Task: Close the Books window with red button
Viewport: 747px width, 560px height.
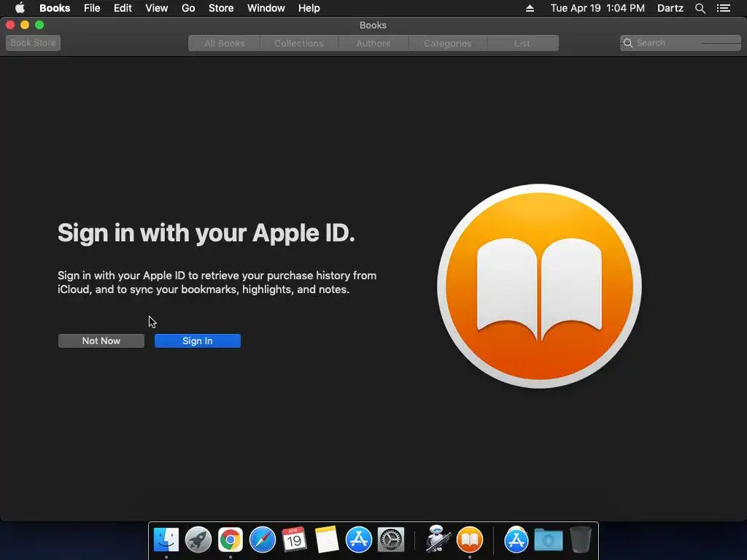Action: [10, 25]
